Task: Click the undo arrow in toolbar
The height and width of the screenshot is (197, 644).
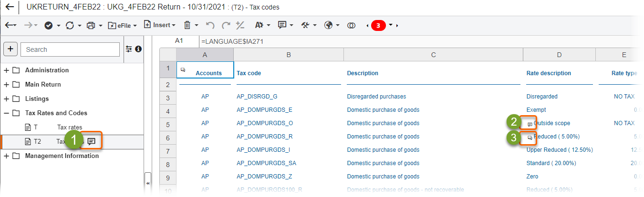Action: tap(210, 25)
